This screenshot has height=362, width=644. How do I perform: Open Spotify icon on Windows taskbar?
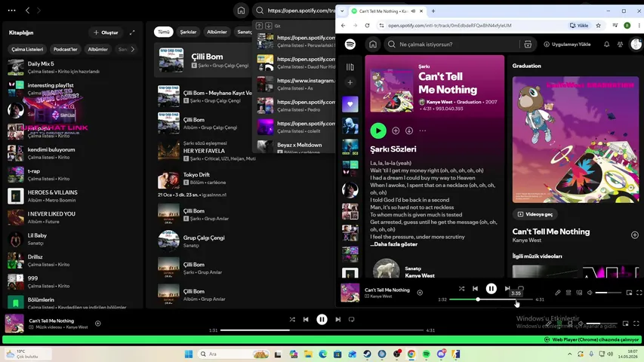(x=427, y=354)
